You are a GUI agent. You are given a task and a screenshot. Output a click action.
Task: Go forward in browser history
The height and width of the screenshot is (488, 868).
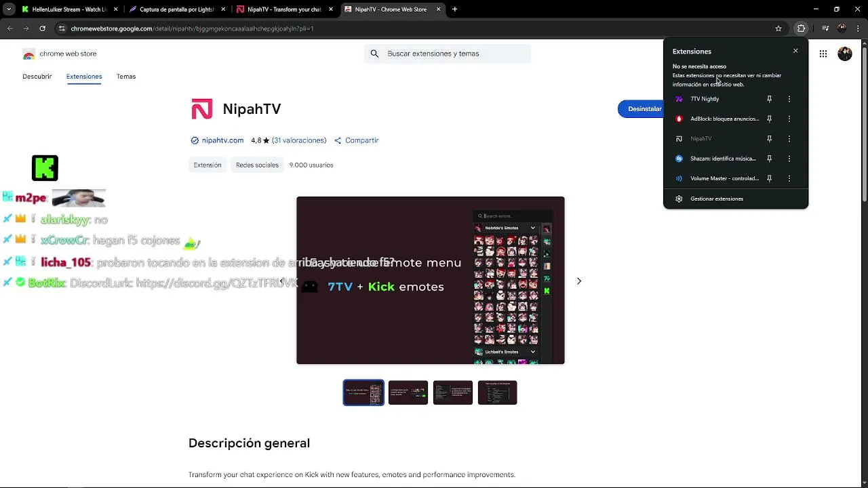coord(26,28)
